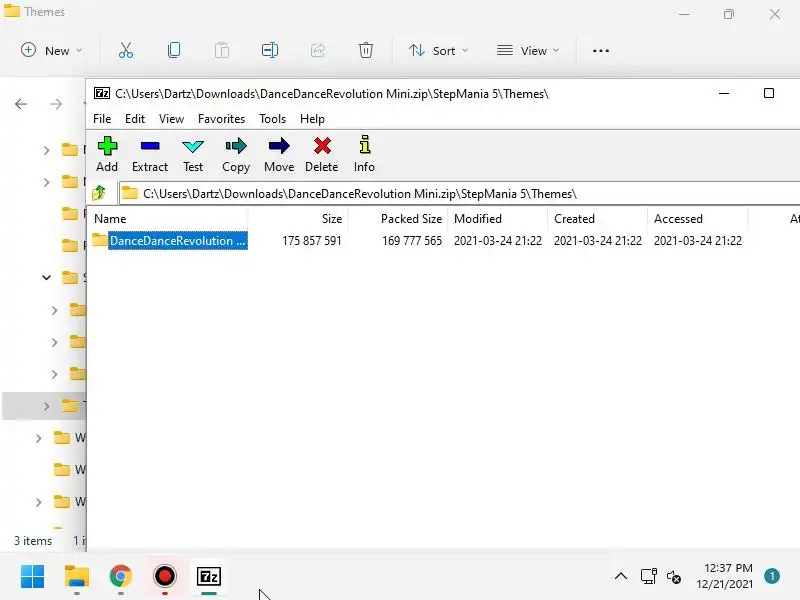This screenshot has width=800, height=600.
Task: Open the Favorites menu in 7-Zip
Action: pyautogui.click(x=221, y=119)
